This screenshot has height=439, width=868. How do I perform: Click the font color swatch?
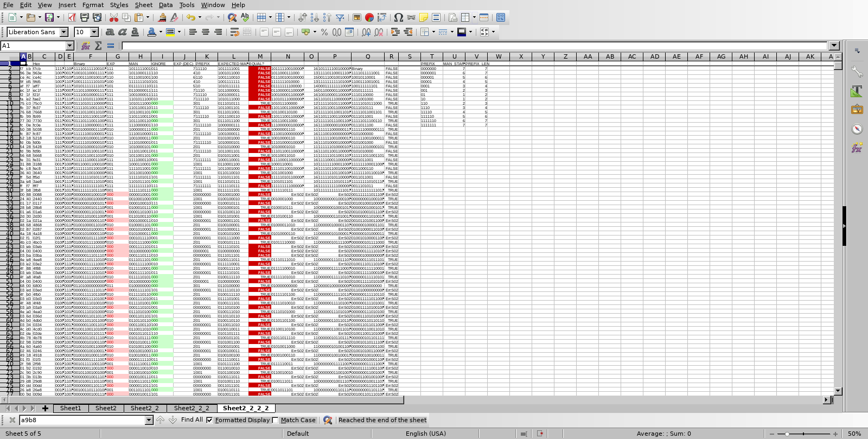coord(152,32)
